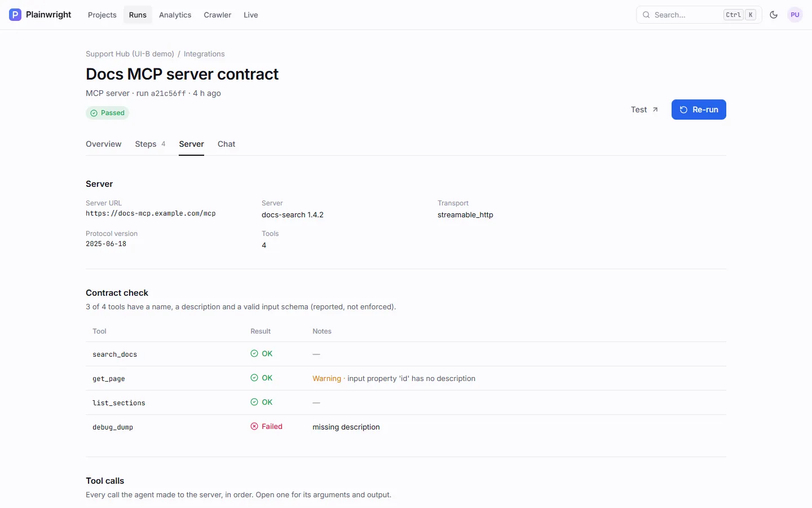Open the Chat tab
The height and width of the screenshot is (508, 812).
[227, 144]
